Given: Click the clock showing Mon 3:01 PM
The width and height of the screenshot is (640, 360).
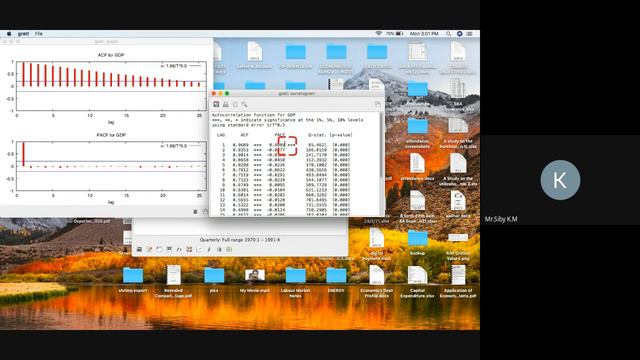Looking at the screenshot, I should click(x=424, y=33).
